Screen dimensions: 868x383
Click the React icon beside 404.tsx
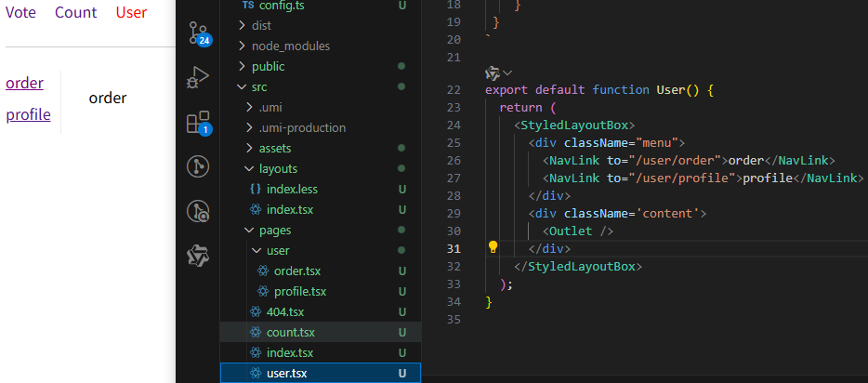tap(256, 311)
